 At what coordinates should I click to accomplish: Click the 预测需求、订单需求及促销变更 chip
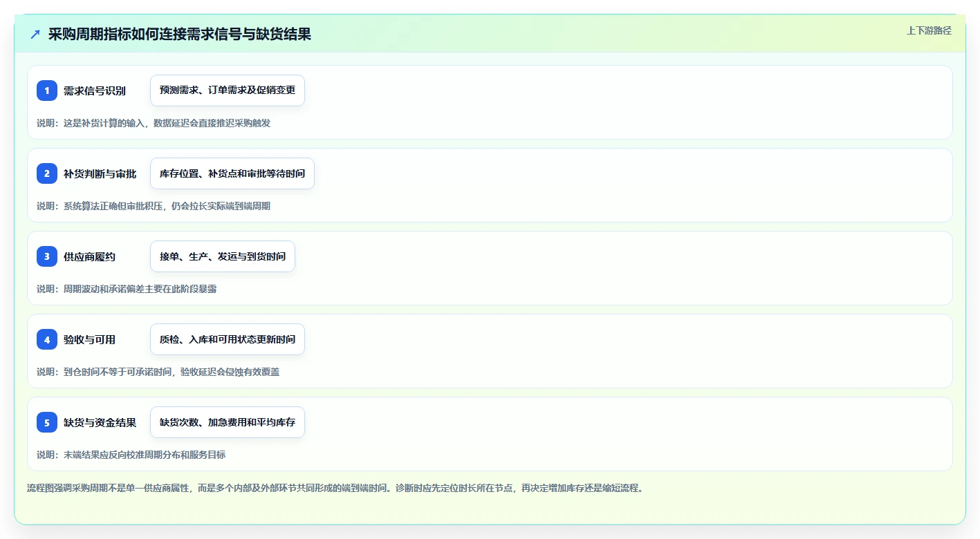[x=228, y=91]
